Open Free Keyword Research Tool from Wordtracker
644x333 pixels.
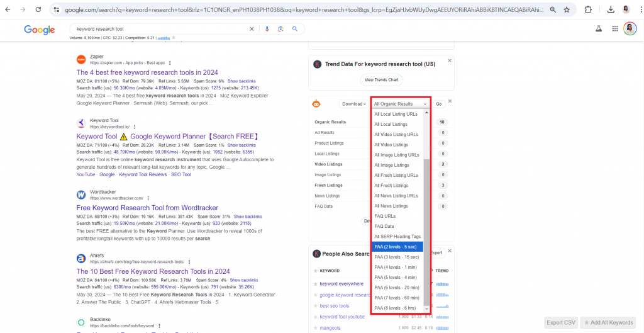click(147, 208)
